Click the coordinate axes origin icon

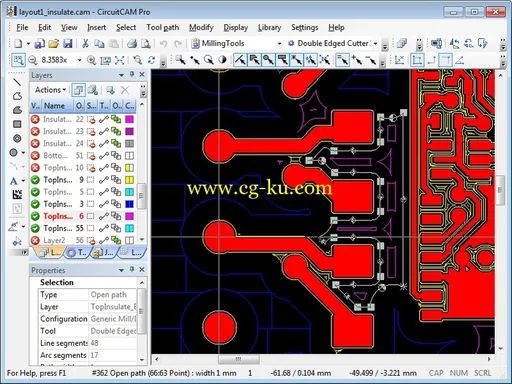tap(399, 60)
